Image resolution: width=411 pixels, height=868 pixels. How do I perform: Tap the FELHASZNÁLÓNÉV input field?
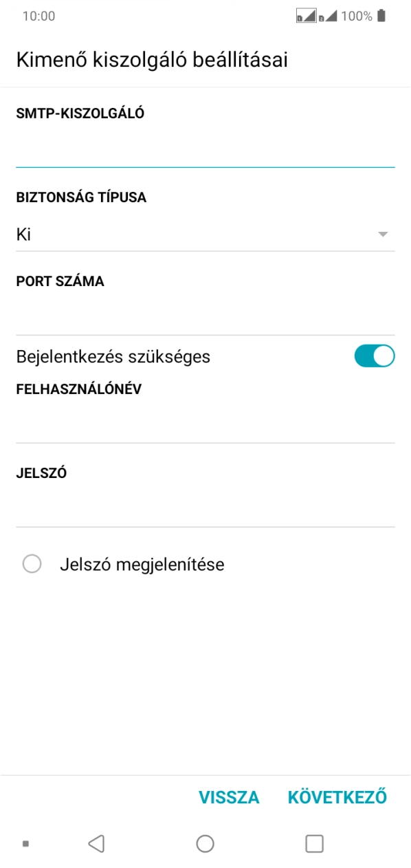[x=205, y=420]
